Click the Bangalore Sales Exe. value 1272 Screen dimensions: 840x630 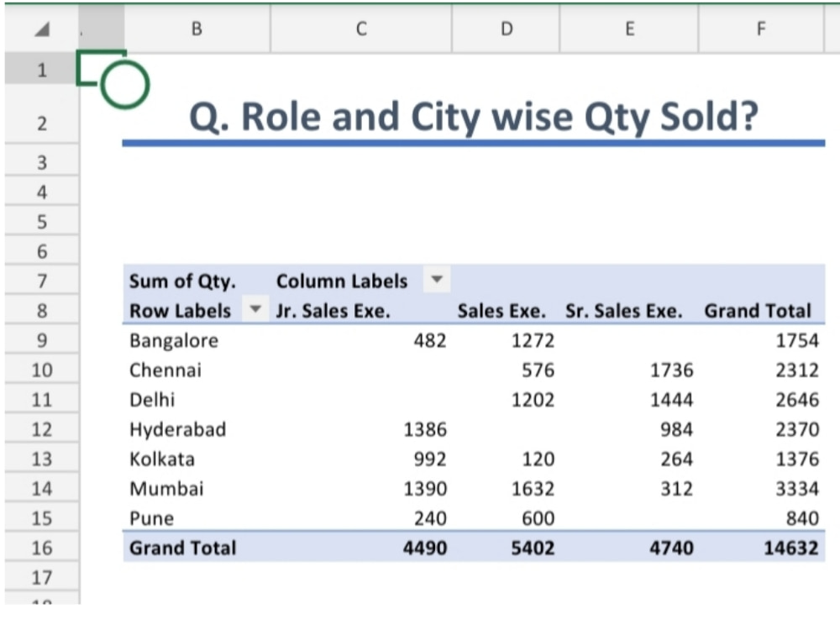[533, 341]
